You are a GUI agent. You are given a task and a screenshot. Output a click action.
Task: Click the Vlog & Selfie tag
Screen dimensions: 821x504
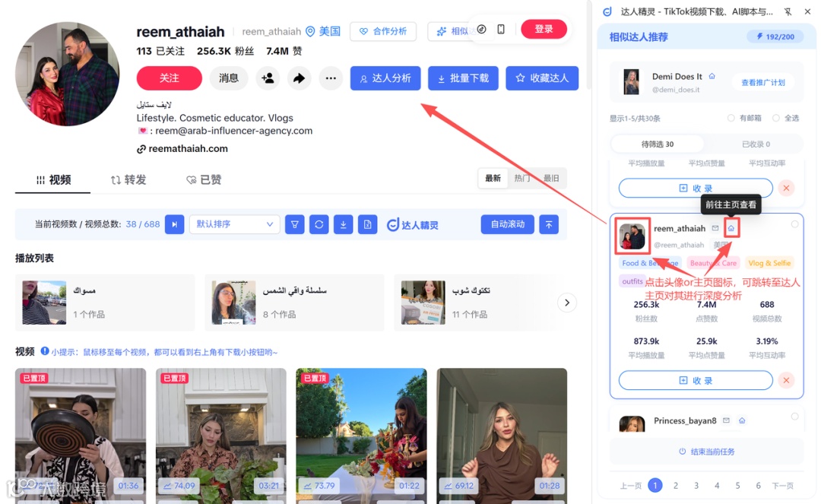pos(769,263)
